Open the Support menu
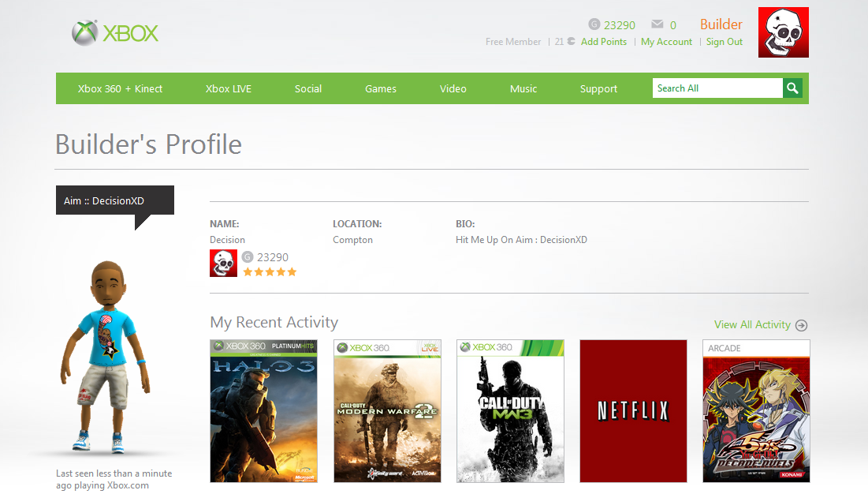Image resolution: width=868 pixels, height=494 pixels. pos(598,88)
